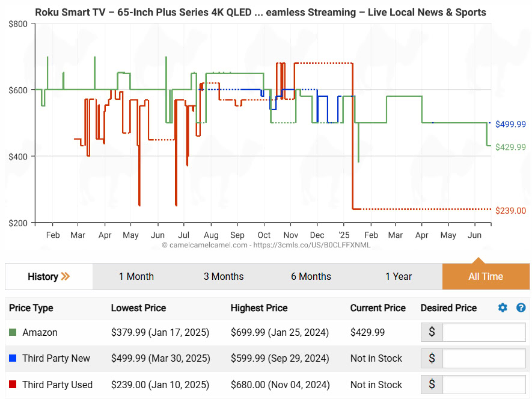Focus the Third Party New desired price field
The height and width of the screenshot is (399, 532).
coord(483,359)
